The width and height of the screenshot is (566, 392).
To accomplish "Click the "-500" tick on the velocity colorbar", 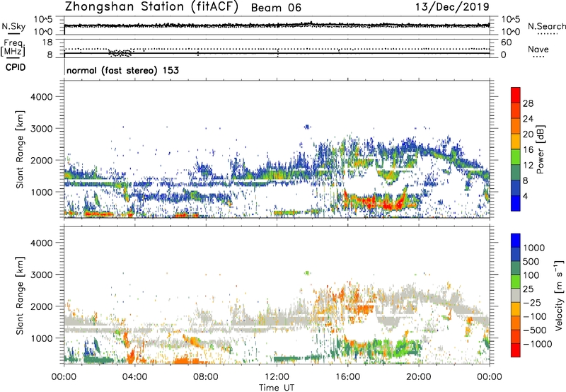I will [x=535, y=330].
